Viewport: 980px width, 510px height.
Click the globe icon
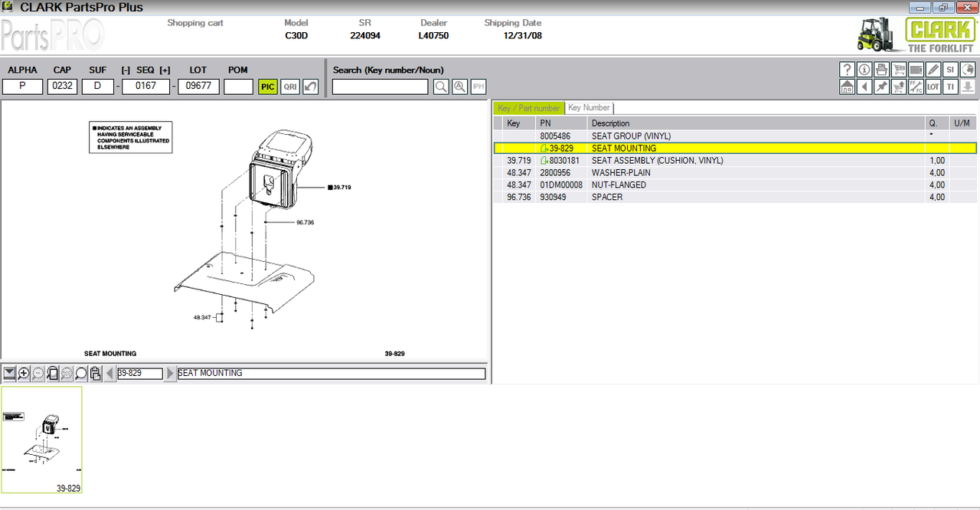pyautogui.click(x=967, y=70)
